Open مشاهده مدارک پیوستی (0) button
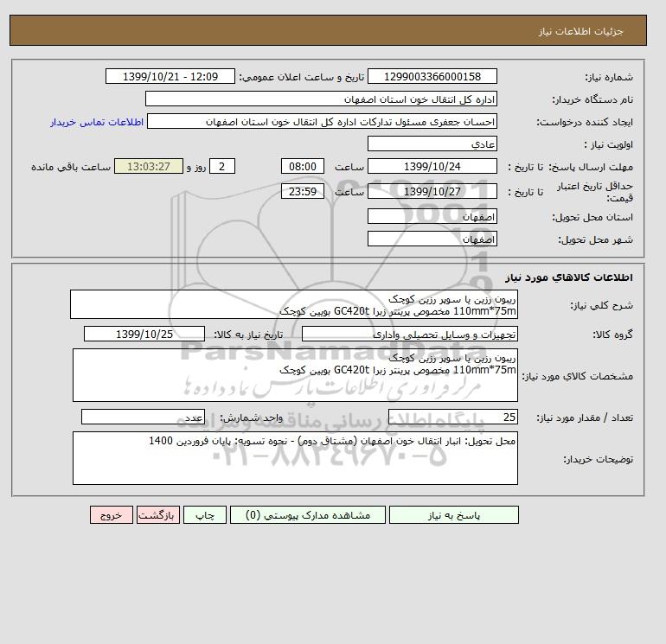The height and width of the screenshot is (644, 666). [308, 515]
